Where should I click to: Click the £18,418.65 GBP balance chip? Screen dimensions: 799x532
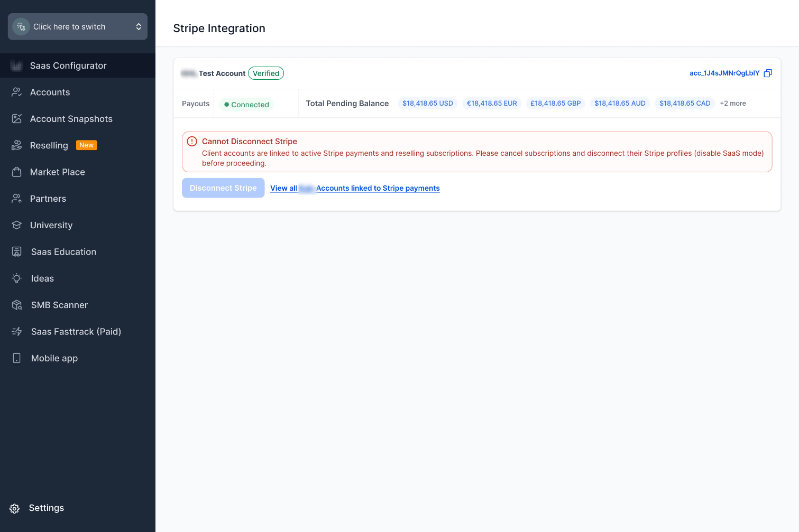tap(556, 104)
